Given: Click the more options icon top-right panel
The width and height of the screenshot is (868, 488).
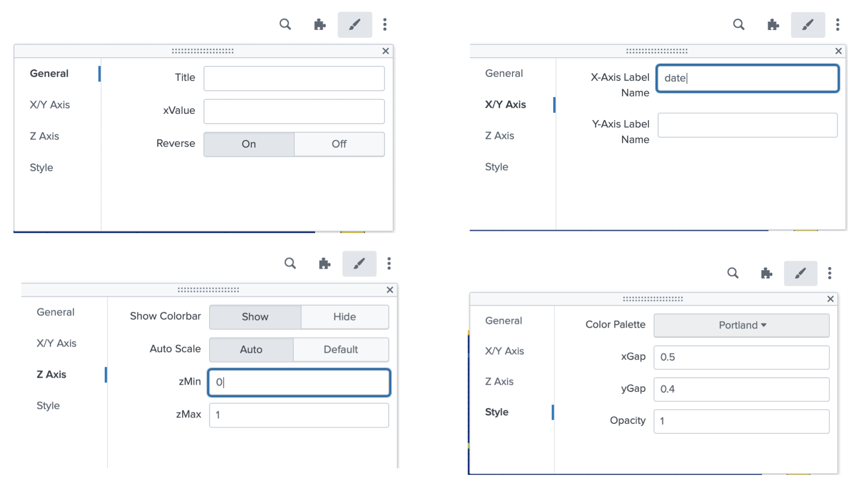Looking at the screenshot, I should click(x=838, y=25).
